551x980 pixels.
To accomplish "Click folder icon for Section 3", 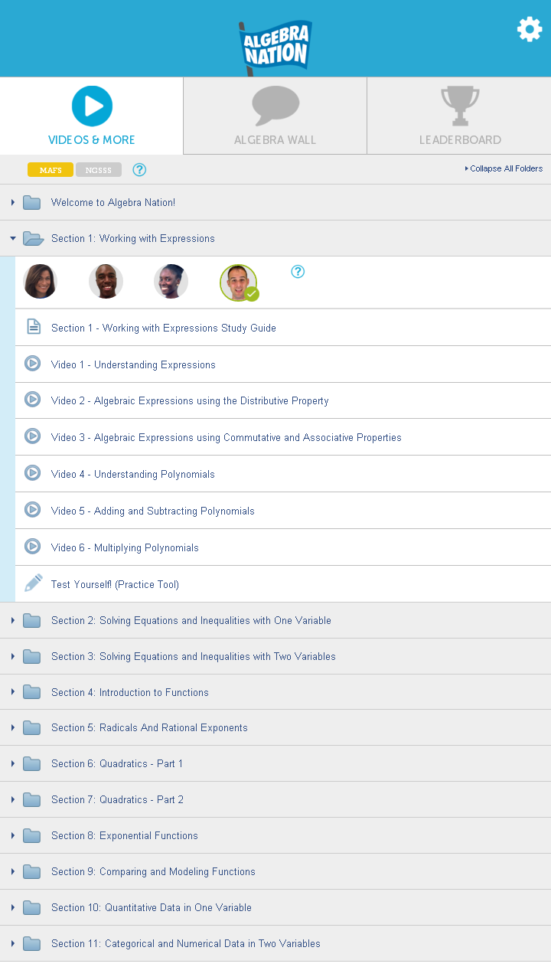I will (x=31, y=656).
